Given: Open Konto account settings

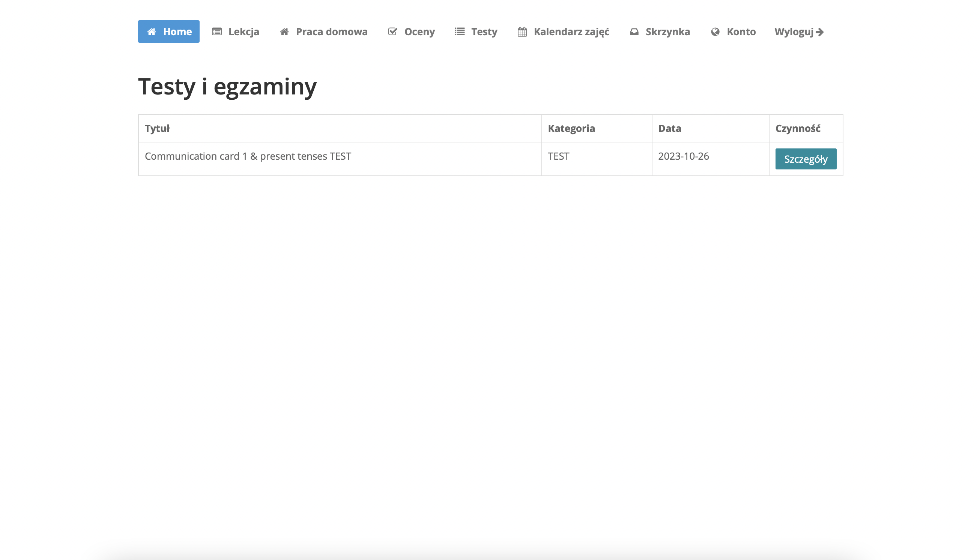Looking at the screenshot, I should 741,31.
